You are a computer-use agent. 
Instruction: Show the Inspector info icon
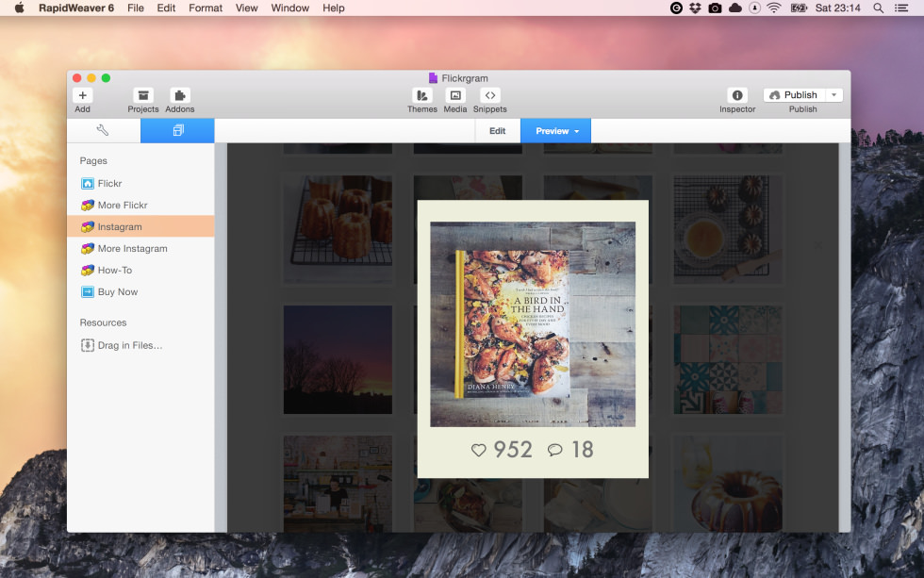pyautogui.click(x=737, y=95)
